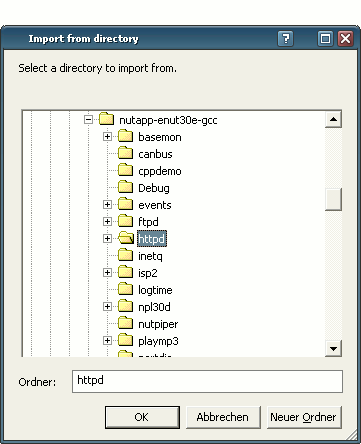Cancel with the Abbrechen button
The width and height of the screenshot is (361, 444).
(x=223, y=417)
